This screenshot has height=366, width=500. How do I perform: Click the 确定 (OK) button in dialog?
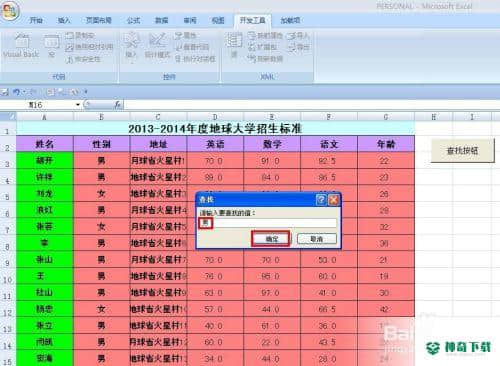(272, 239)
